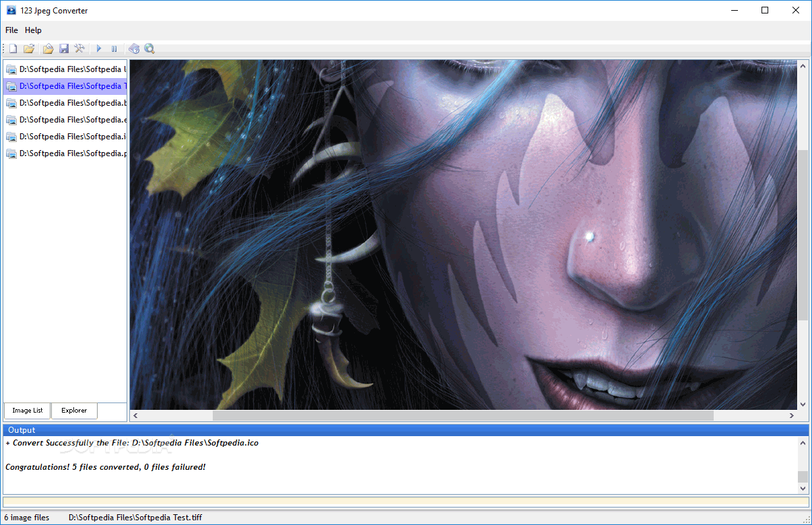Click the preview's horizontal scroll right arrow
Image resolution: width=812 pixels, height=525 pixels.
792,416
